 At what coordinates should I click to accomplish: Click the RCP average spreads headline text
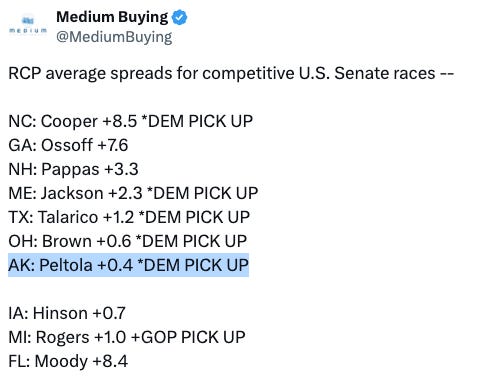[231, 73]
